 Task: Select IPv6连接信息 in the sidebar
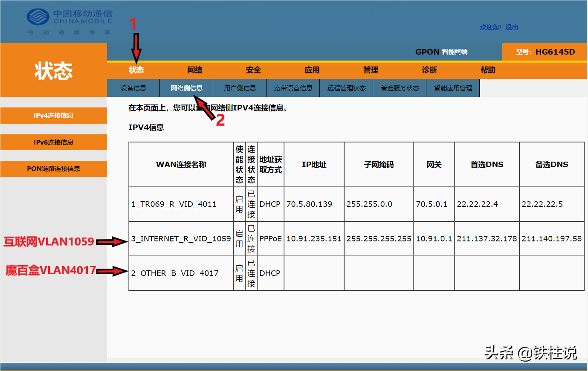pos(54,142)
